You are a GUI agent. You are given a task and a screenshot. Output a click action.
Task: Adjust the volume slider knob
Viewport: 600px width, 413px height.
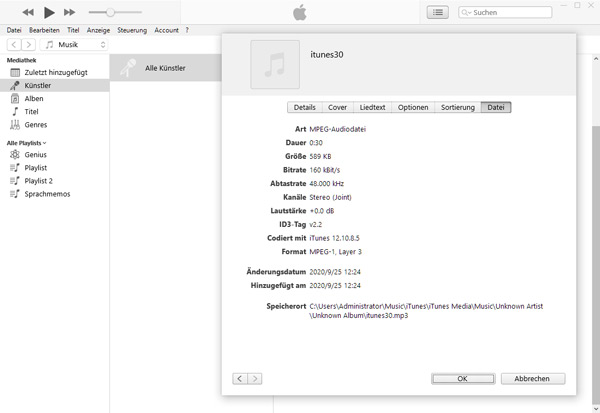[110, 12]
